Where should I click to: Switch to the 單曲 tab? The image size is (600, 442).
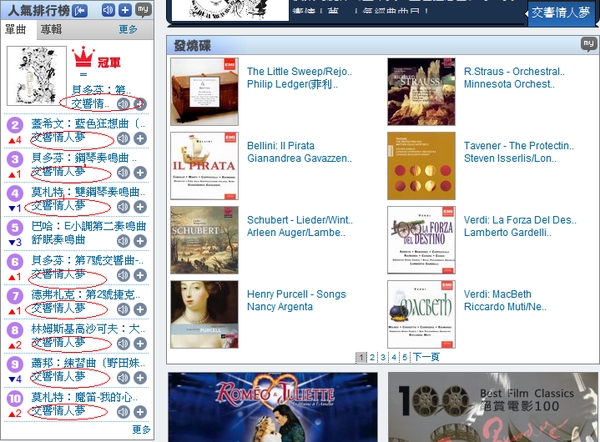[16, 29]
